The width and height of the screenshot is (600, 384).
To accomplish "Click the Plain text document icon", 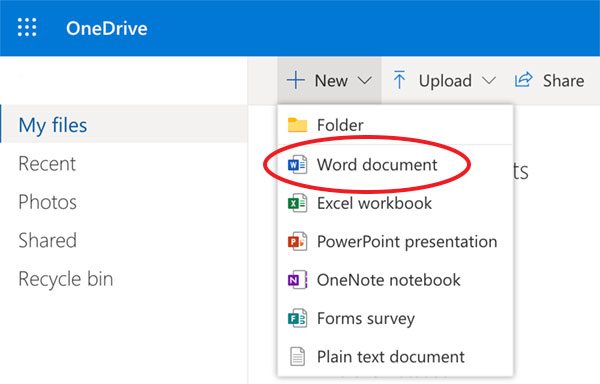I will tap(297, 356).
